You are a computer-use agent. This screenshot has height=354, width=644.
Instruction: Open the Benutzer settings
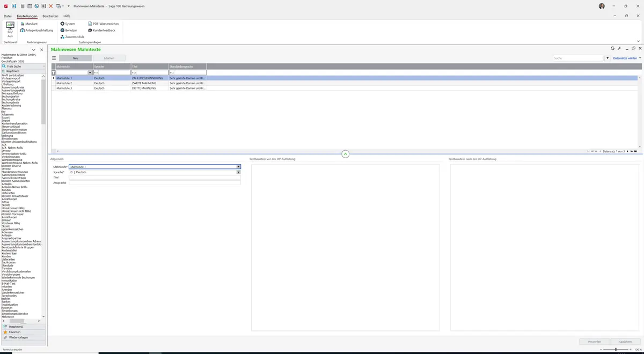[x=69, y=30]
